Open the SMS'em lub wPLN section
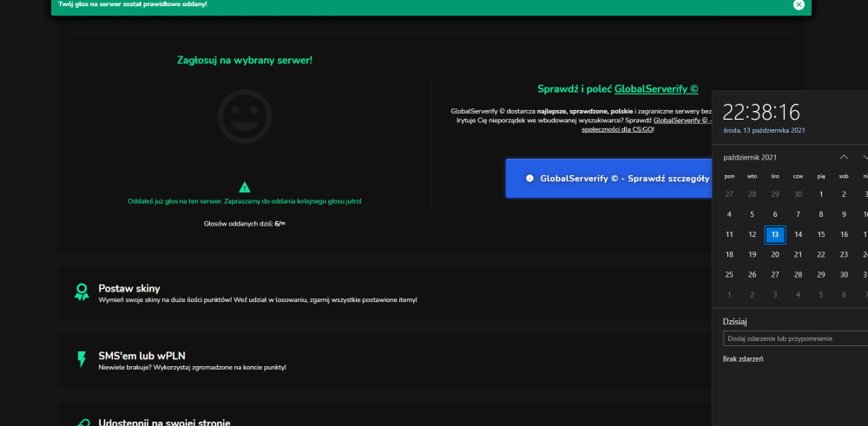The height and width of the screenshot is (426, 868). (385, 360)
